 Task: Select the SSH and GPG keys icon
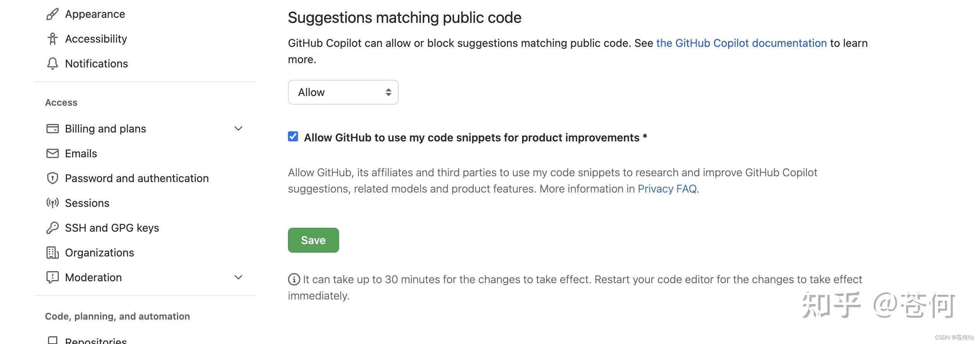point(53,228)
